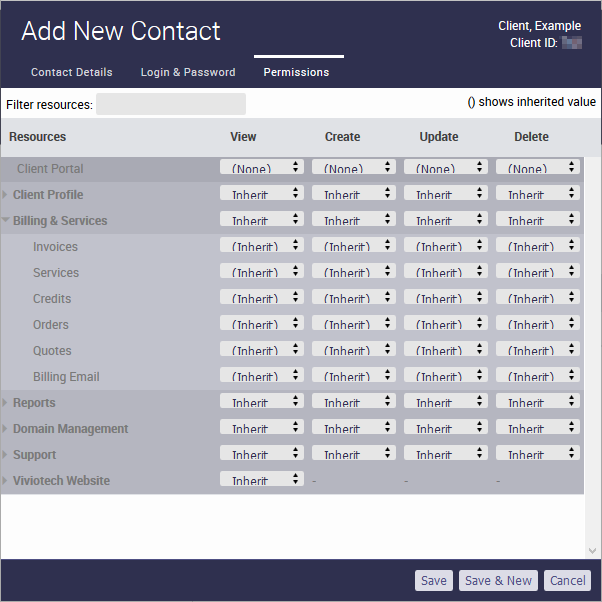Open Billing Email Update permission dropdown
This screenshot has height=602, width=602.
446,375
